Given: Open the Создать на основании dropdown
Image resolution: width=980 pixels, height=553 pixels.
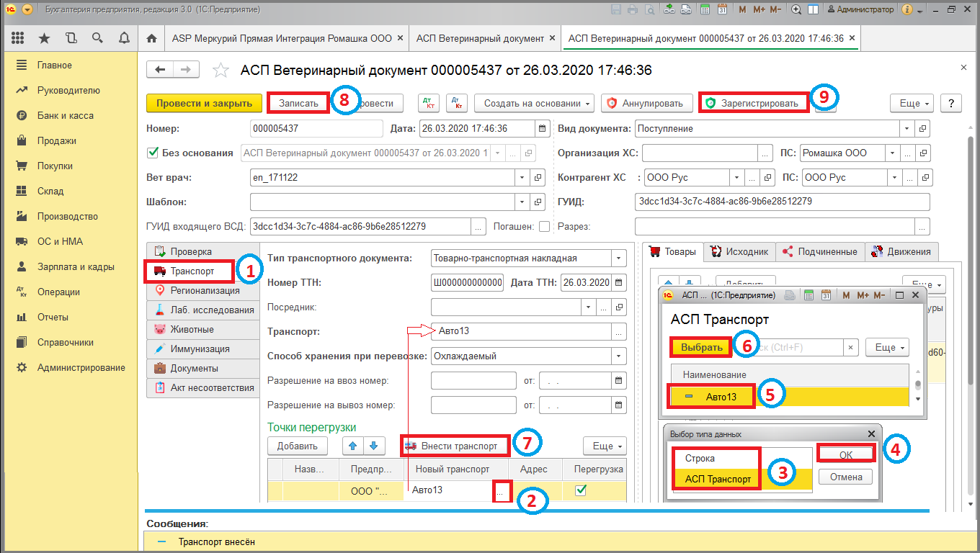Looking at the screenshot, I should pos(534,103).
